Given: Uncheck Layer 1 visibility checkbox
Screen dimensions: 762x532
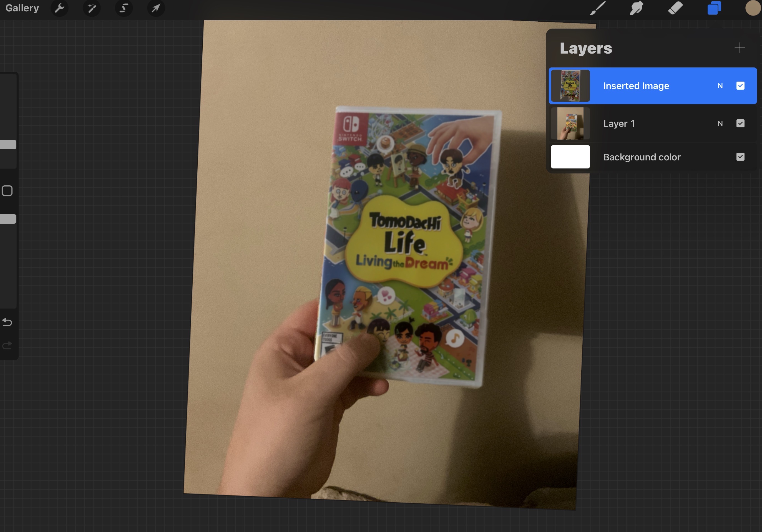Looking at the screenshot, I should (x=740, y=123).
